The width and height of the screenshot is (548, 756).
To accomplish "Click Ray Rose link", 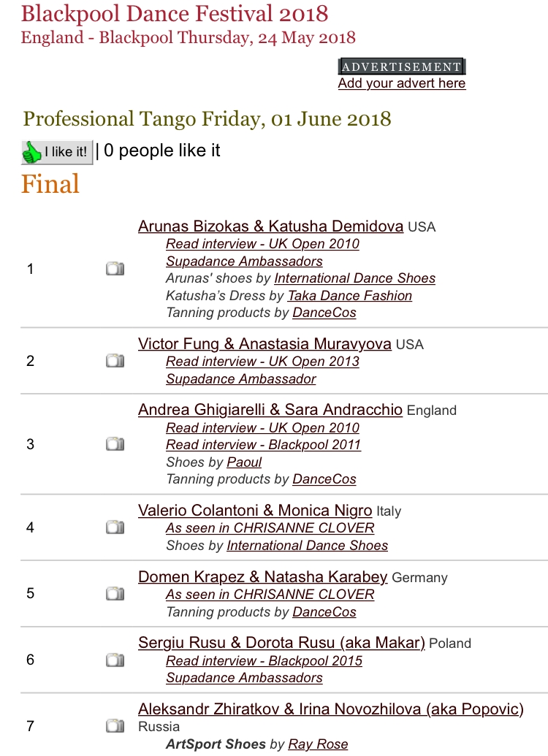I will 318,744.
